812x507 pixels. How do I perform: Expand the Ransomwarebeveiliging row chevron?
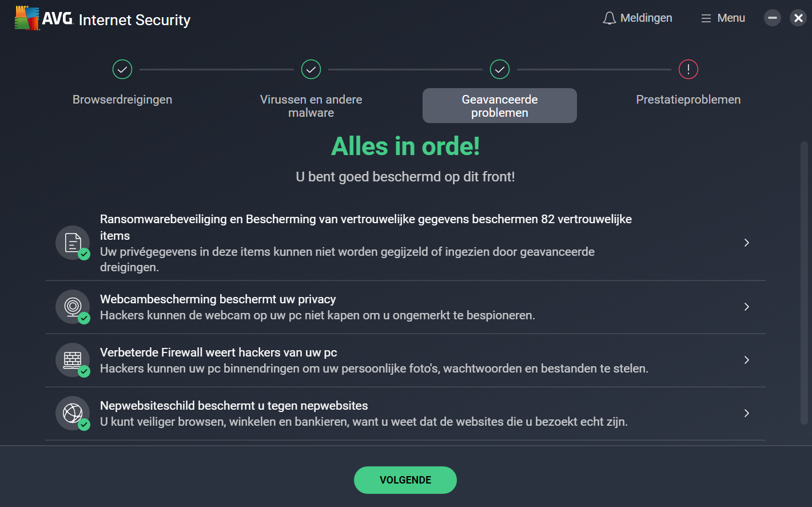tap(747, 243)
